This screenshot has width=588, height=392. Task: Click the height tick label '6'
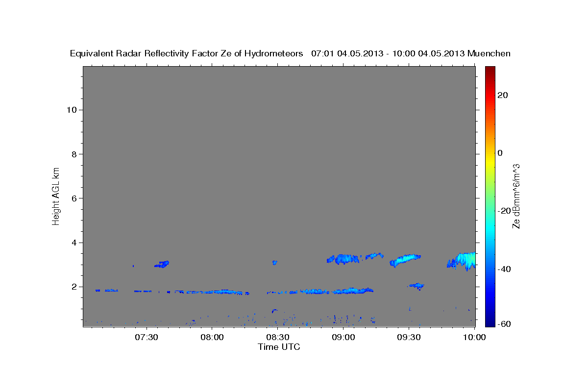(74, 198)
